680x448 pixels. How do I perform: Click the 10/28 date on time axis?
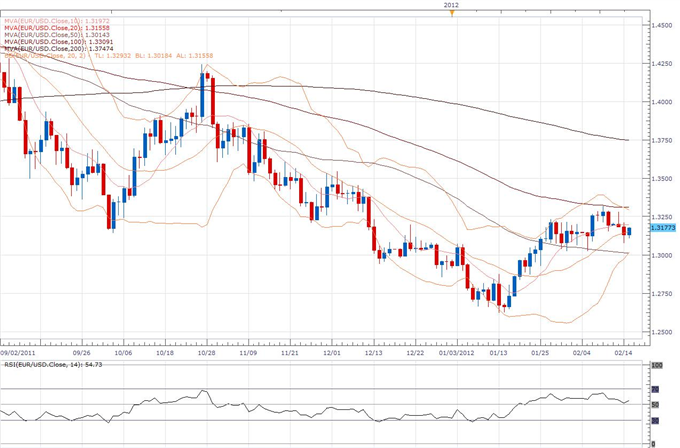pyautogui.click(x=207, y=352)
